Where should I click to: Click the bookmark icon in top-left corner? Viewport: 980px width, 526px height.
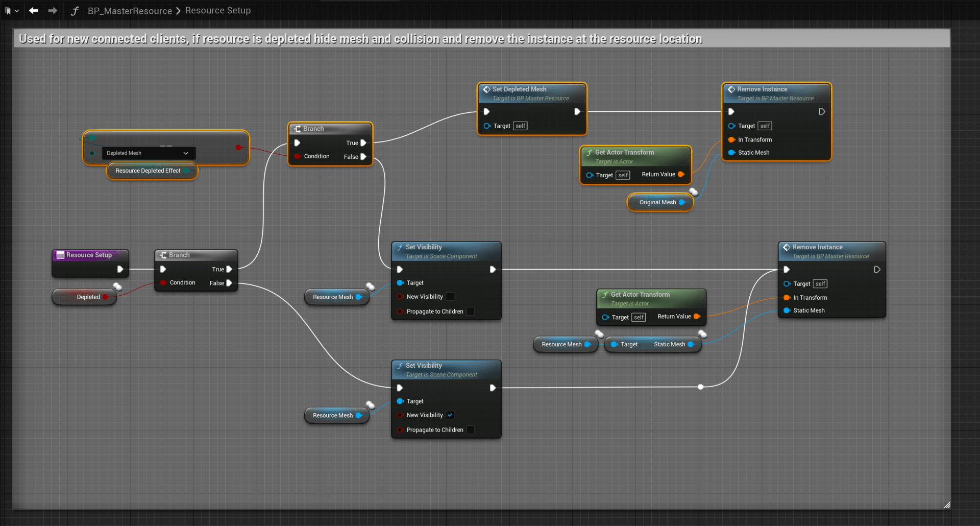[8, 11]
